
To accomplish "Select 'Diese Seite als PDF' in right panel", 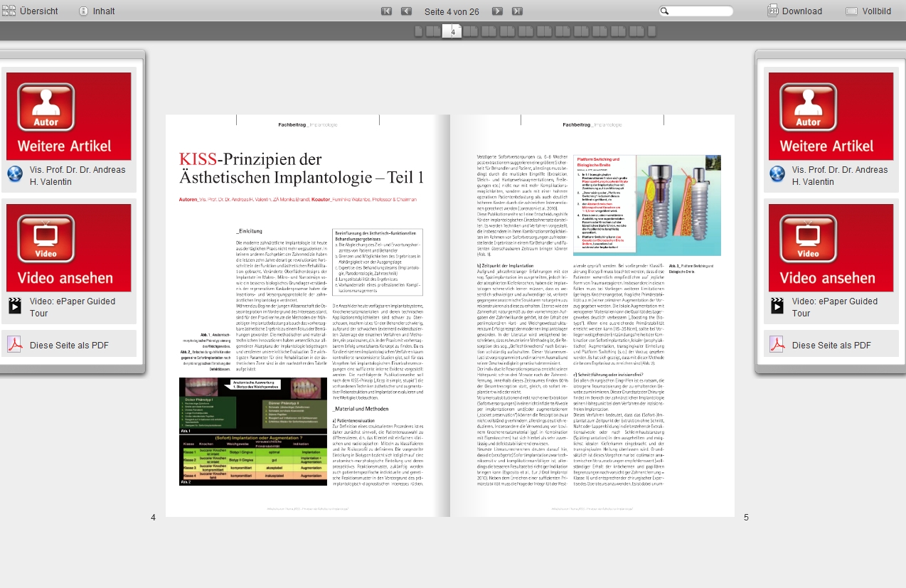I will [831, 346].
